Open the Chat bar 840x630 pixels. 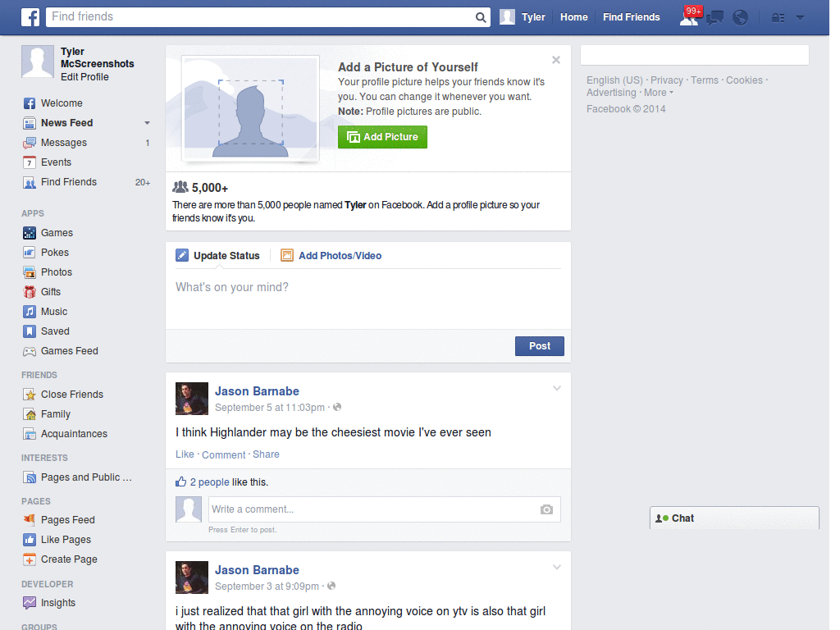coord(734,518)
